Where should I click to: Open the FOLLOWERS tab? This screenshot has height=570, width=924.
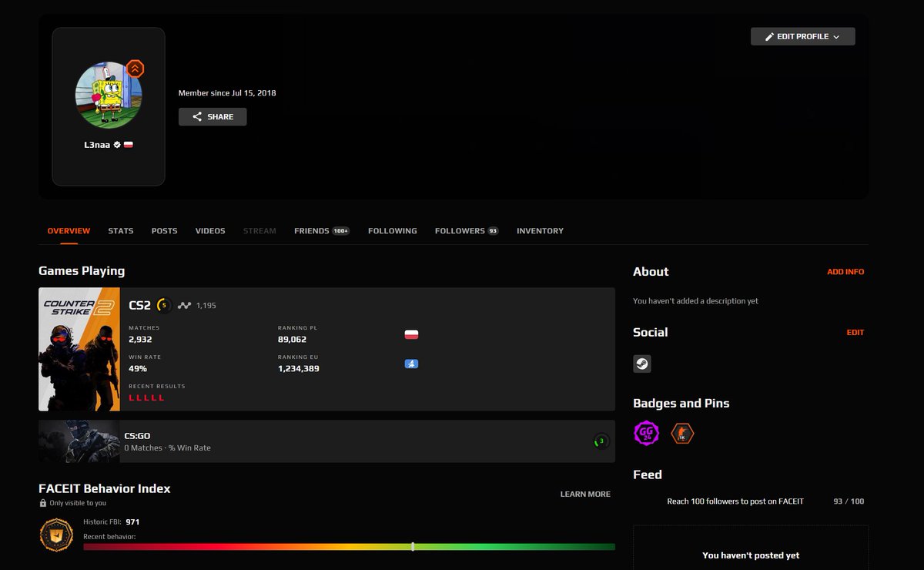pyautogui.click(x=467, y=231)
